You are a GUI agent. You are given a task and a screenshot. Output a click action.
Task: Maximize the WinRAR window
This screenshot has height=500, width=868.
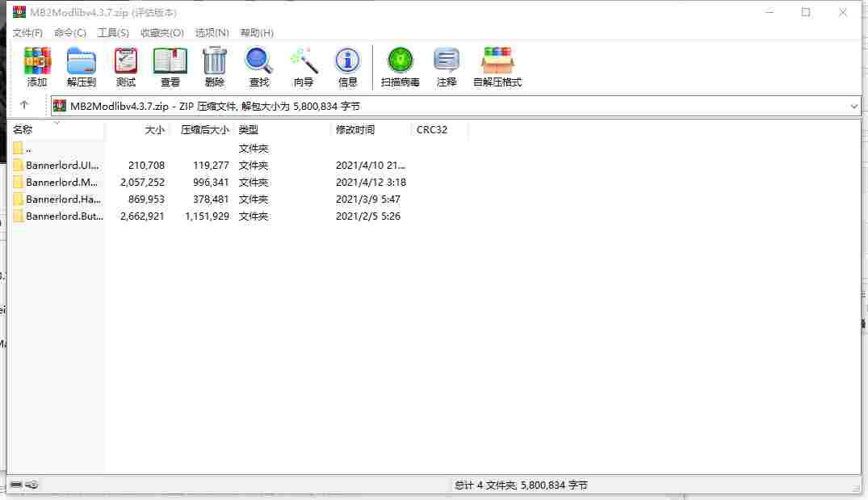[x=806, y=12]
